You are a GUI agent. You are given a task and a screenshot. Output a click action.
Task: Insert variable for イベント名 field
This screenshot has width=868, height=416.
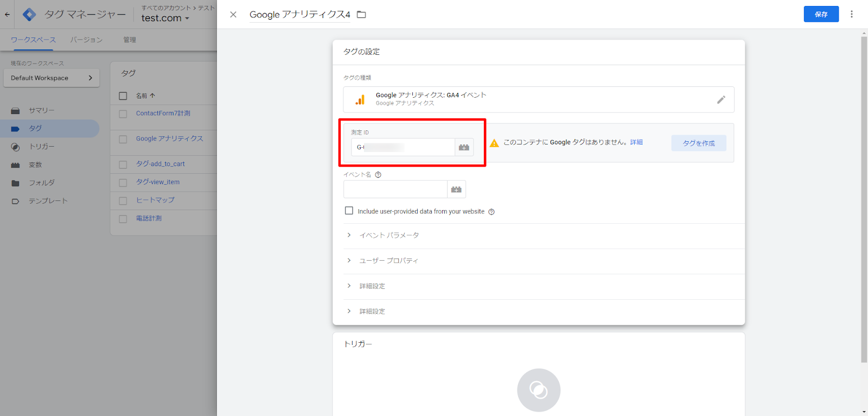[456, 189]
